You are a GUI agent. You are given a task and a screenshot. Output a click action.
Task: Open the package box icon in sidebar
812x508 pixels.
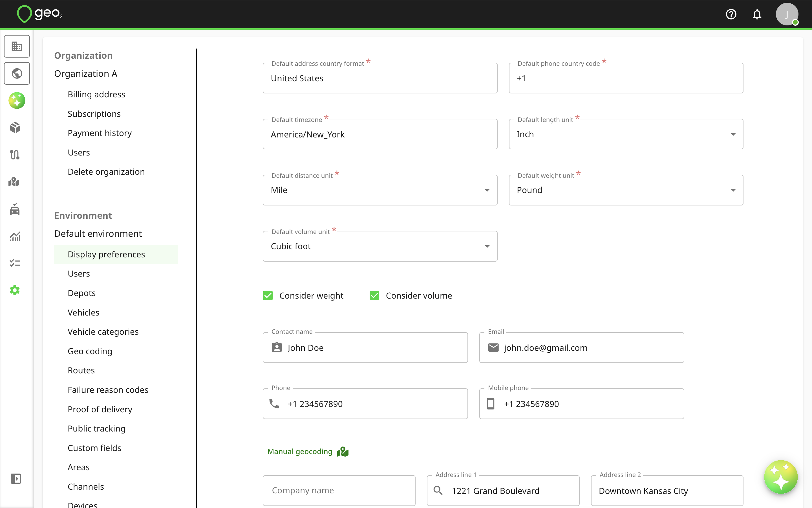click(15, 128)
